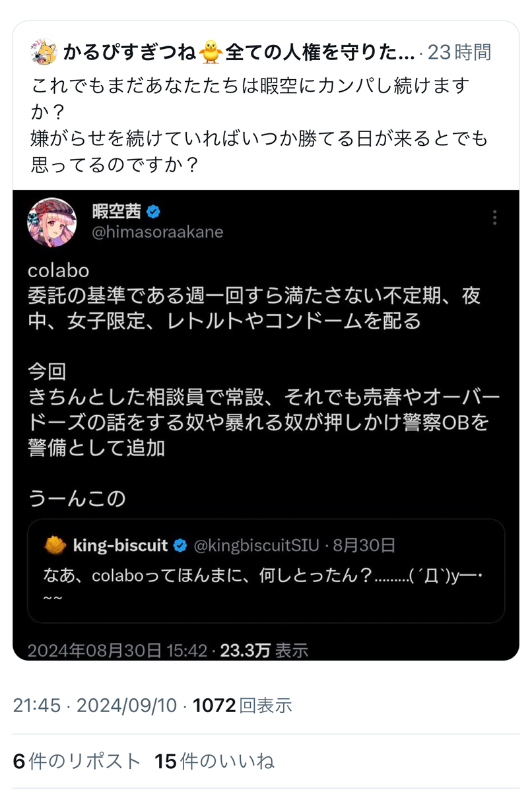This screenshot has width=532, height=792.
Task: Open the three-dot menu in the dark tweet
Action: (494, 217)
